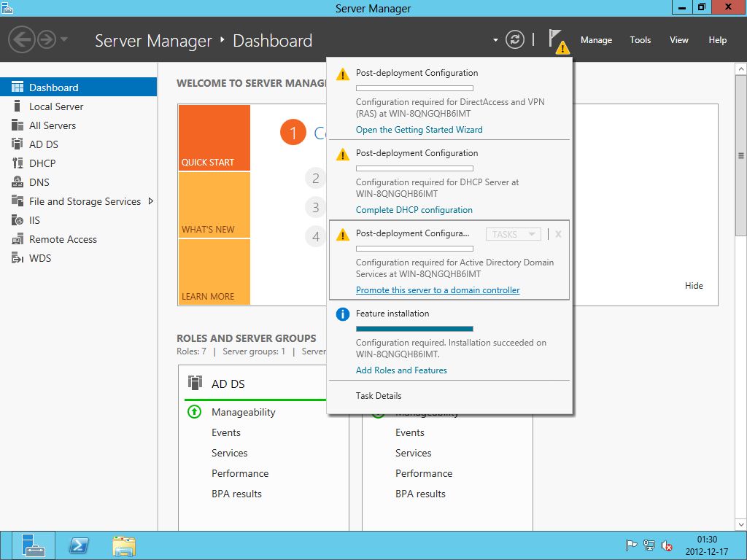Click Complete DHCP configuration link
The height and width of the screenshot is (560, 747).
click(414, 209)
